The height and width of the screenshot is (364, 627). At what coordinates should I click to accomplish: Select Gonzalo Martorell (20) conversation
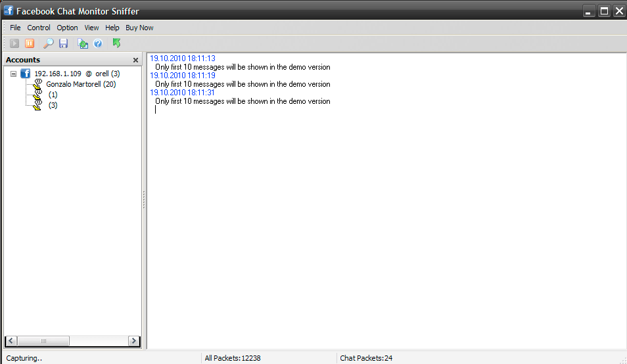81,84
